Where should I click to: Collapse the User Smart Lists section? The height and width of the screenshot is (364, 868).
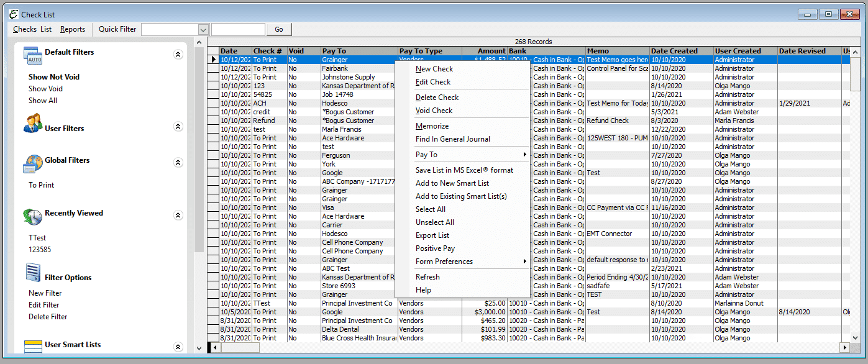click(178, 347)
